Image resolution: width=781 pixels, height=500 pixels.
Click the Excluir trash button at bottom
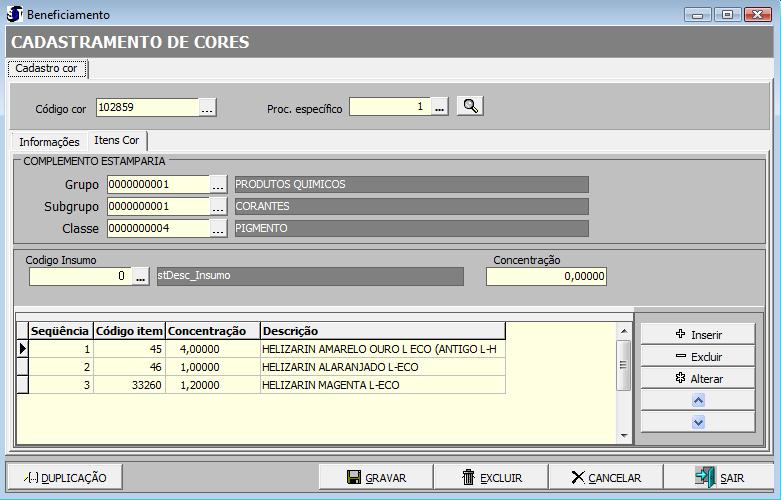click(492, 477)
